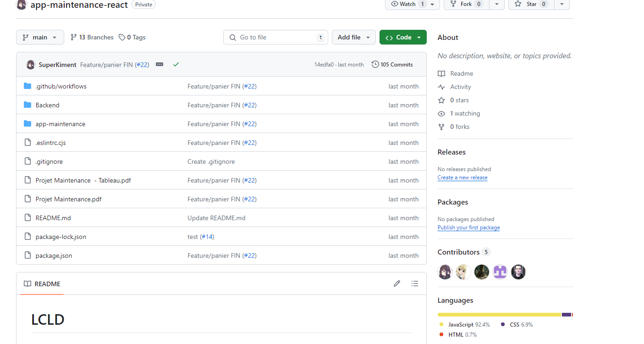Screen dimensions: 644x344
Task: Click the Releases heading
Action: tap(451, 152)
